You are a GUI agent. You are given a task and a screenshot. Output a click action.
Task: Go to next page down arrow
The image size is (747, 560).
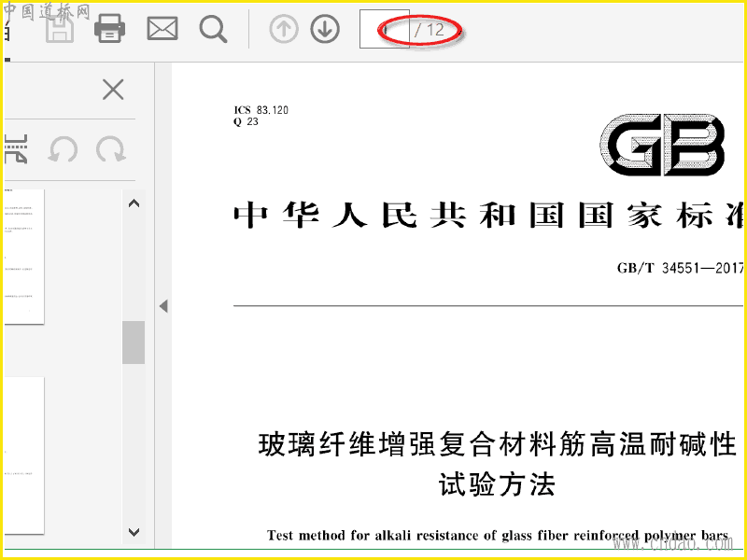click(x=325, y=29)
